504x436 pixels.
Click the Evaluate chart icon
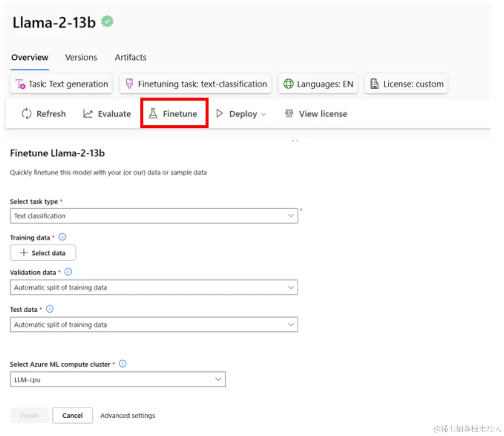pyautogui.click(x=88, y=114)
